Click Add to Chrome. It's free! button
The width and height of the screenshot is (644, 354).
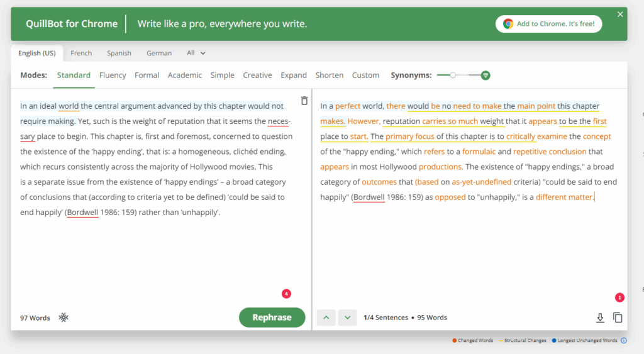click(x=549, y=24)
